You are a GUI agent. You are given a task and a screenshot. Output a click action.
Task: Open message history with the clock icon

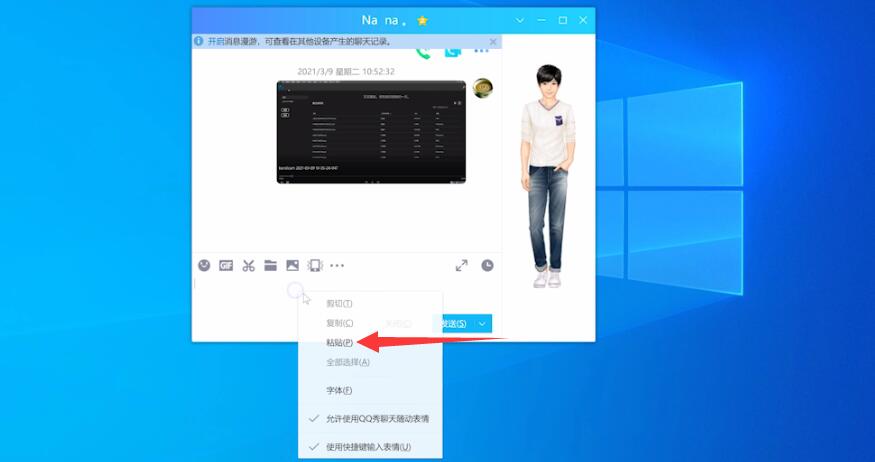[x=487, y=266]
